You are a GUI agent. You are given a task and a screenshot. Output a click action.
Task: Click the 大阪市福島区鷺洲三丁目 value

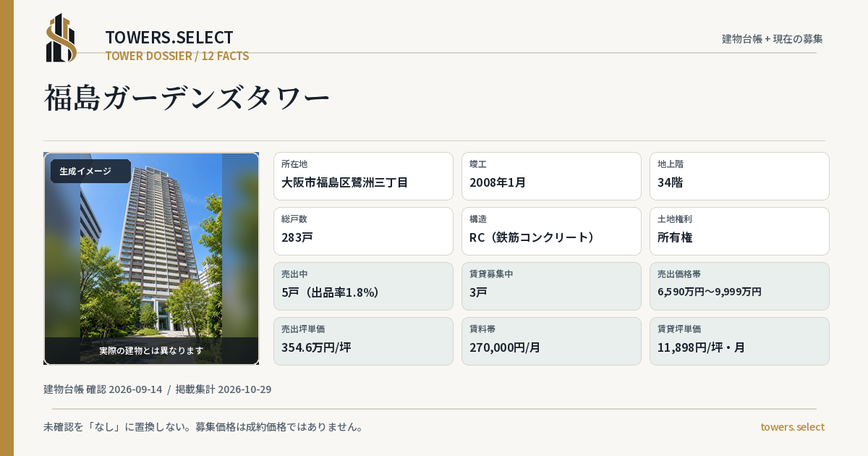click(x=344, y=182)
